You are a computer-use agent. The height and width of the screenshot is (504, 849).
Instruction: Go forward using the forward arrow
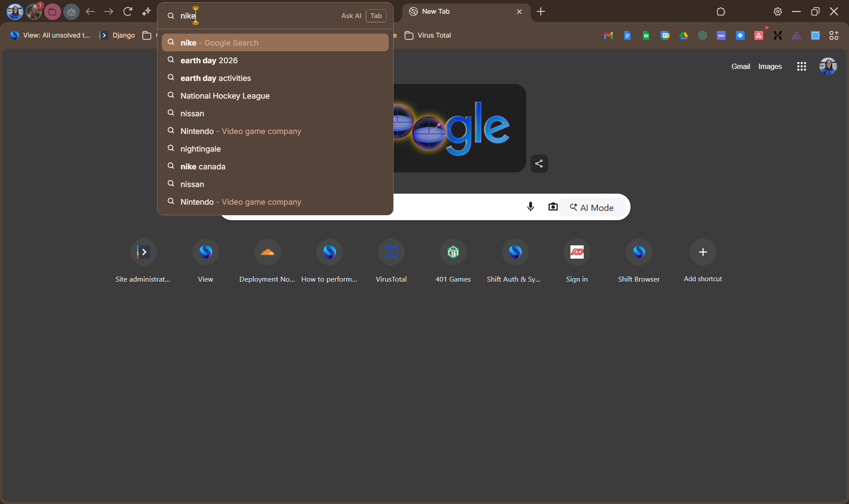coord(109,11)
